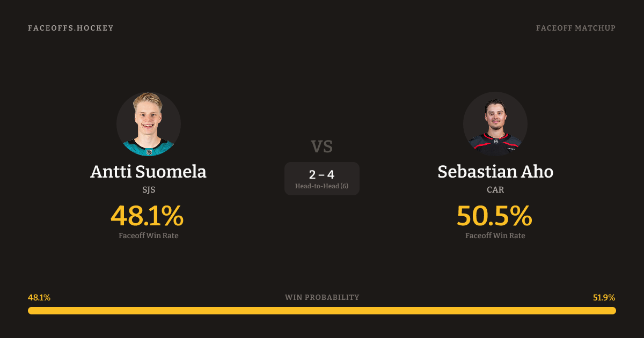Select the WIN PROBABILITY heading
This screenshot has width=644, height=338.
click(x=322, y=297)
